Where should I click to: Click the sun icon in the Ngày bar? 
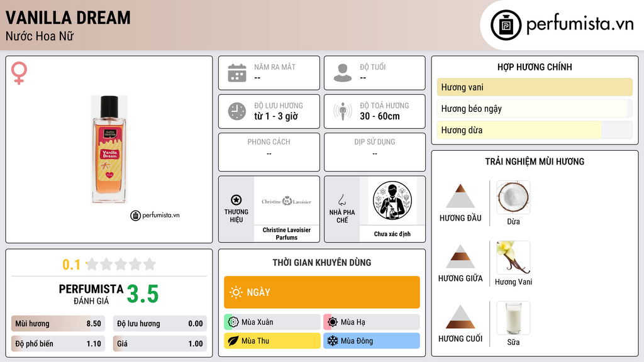tap(236, 292)
